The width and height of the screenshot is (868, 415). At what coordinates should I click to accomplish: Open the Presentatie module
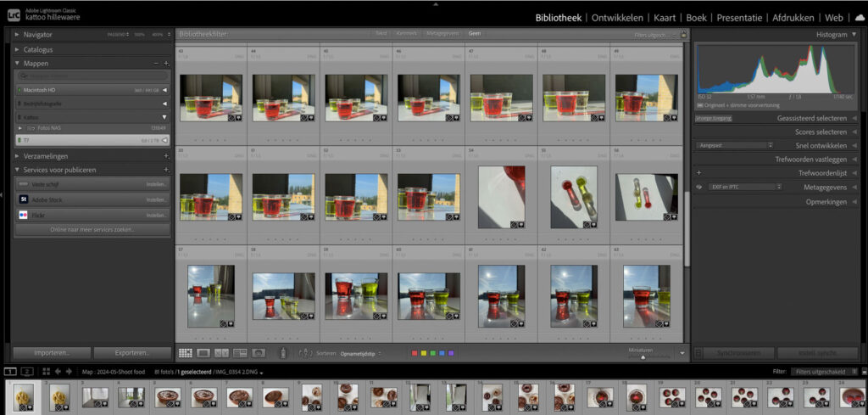[x=739, y=18]
